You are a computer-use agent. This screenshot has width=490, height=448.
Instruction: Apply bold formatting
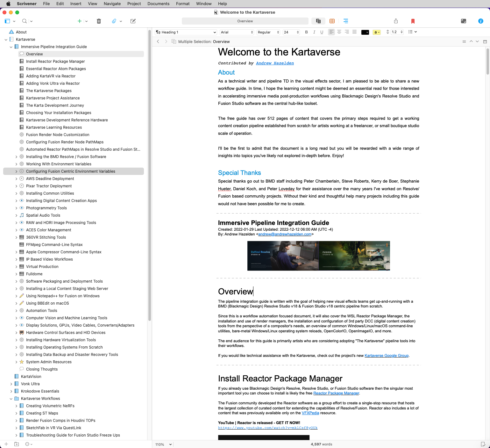(307, 32)
